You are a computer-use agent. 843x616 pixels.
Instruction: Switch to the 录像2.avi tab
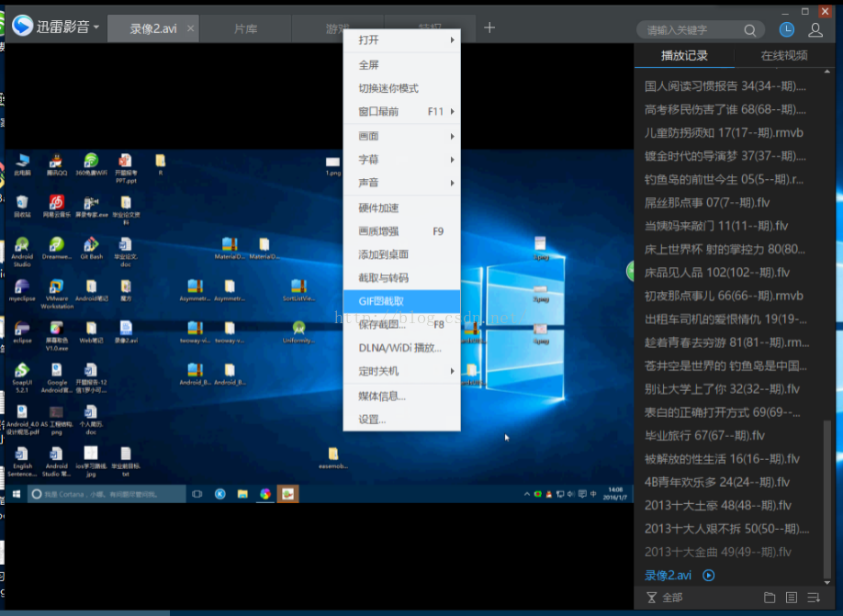click(153, 28)
